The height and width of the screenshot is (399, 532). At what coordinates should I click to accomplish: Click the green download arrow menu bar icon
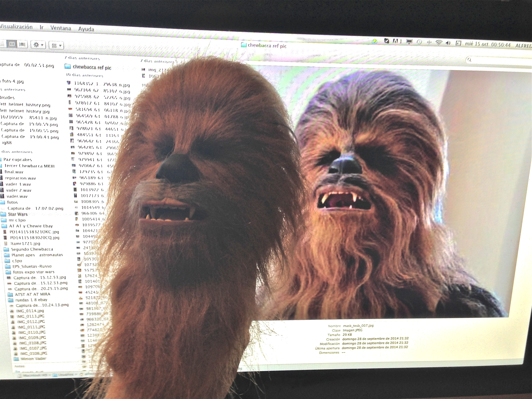375,41
